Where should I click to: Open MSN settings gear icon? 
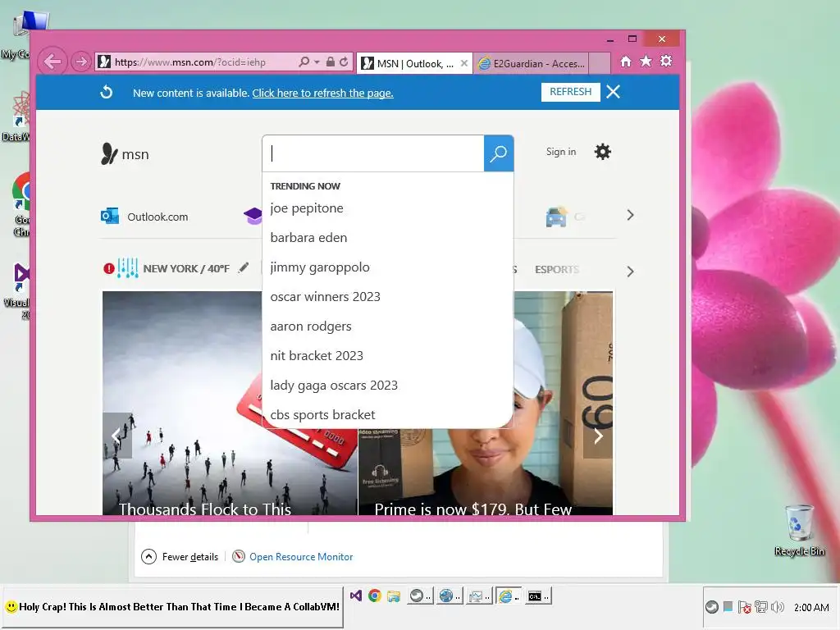[603, 152]
